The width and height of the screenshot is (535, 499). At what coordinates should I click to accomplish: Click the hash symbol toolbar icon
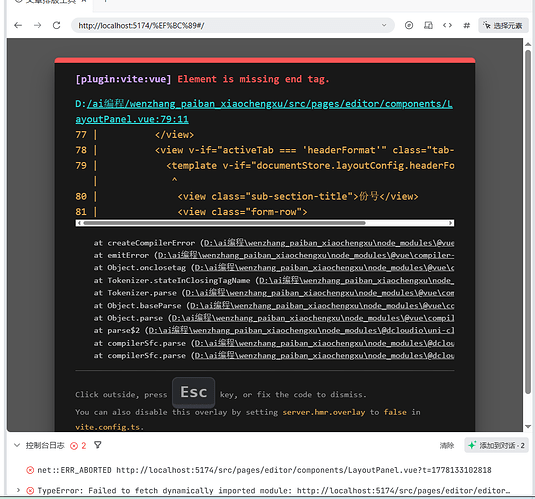[466, 25]
